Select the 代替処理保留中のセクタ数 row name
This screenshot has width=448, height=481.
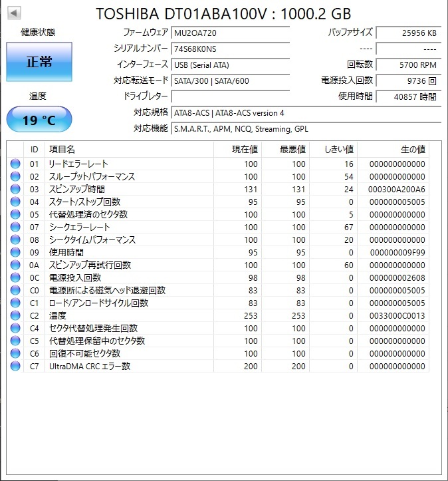point(97,341)
